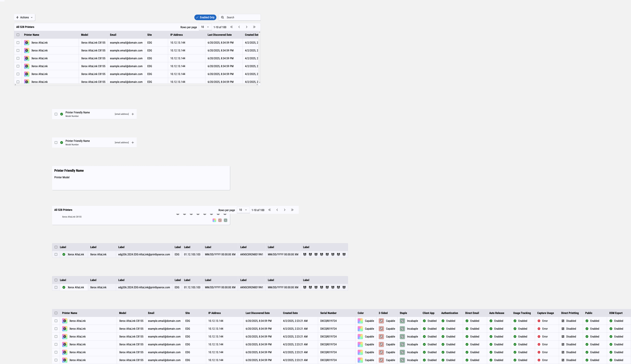
Task: Click the Printer Friendly Name title on the large card
Action: pyautogui.click(x=69, y=170)
